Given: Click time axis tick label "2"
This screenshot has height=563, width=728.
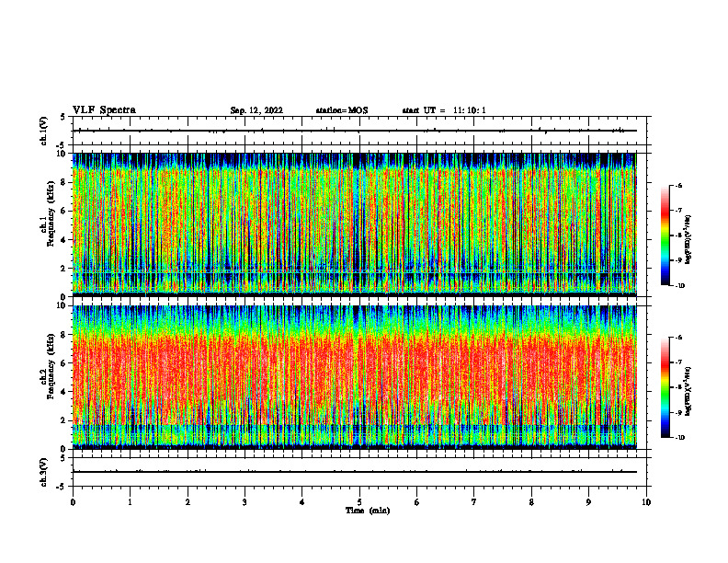Looking at the screenshot, I should (x=188, y=502).
